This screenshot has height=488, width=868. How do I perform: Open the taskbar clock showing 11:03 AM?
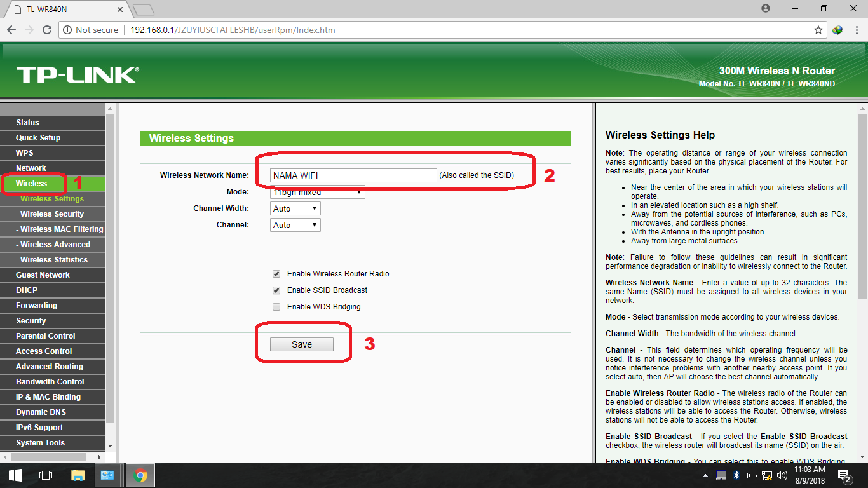click(x=810, y=475)
